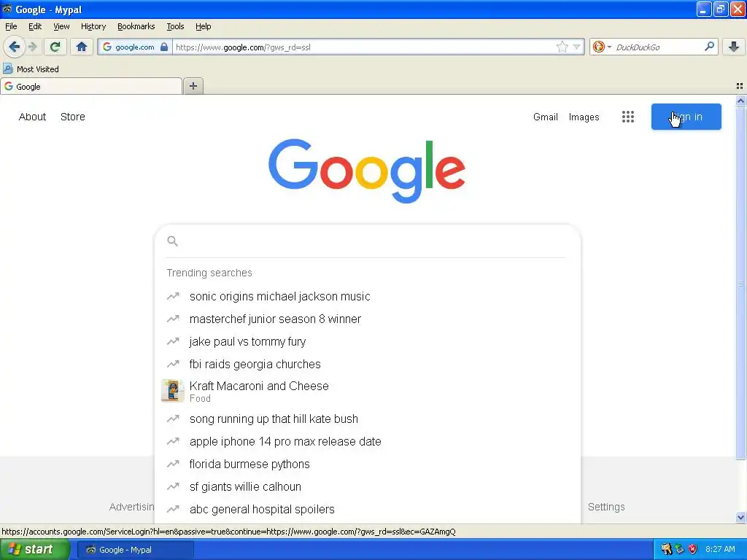Reload the page with the refresh icon
The height and width of the screenshot is (560, 747).
[55, 47]
